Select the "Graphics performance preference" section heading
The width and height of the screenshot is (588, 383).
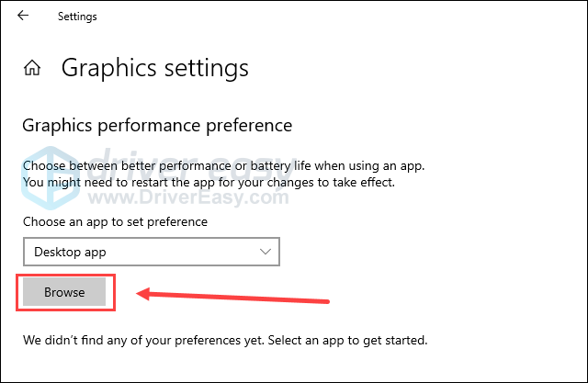click(x=157, y=126)
